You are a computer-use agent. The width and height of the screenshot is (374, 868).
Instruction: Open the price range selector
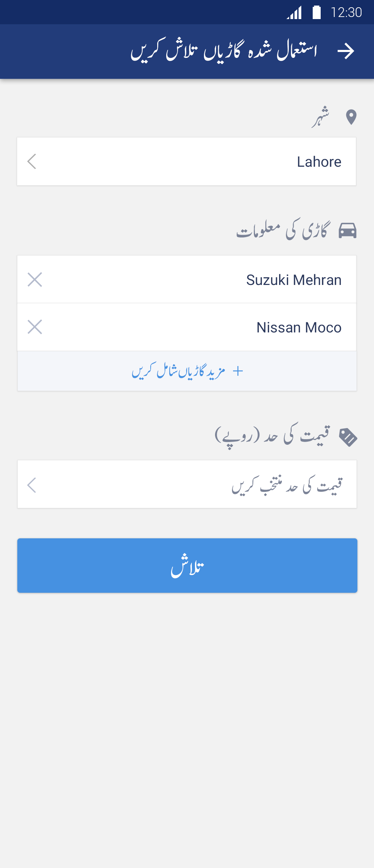pyautogui.click(x=187, y=484)
